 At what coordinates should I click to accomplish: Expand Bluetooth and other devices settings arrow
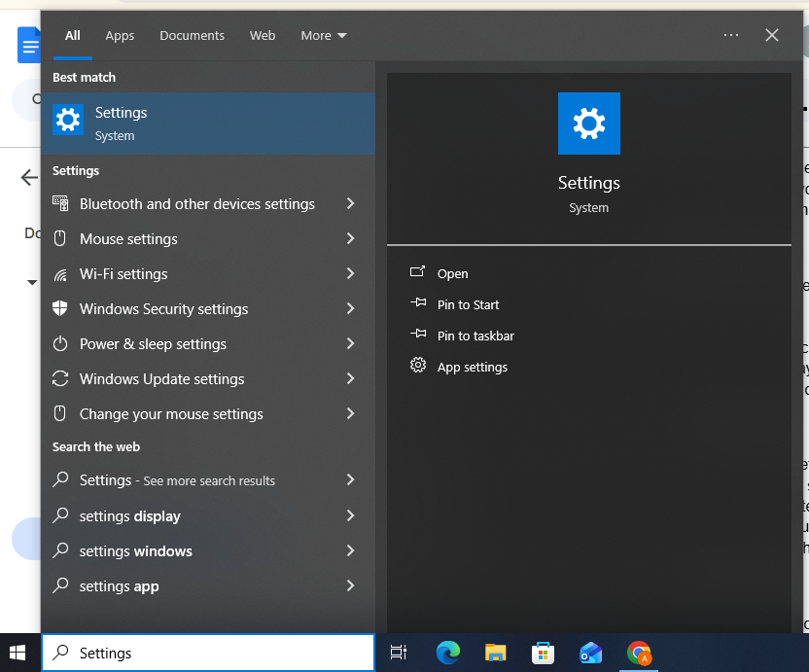click(350, 204)
